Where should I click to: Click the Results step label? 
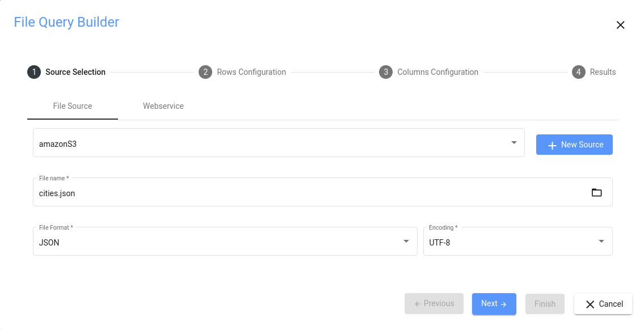603,72
